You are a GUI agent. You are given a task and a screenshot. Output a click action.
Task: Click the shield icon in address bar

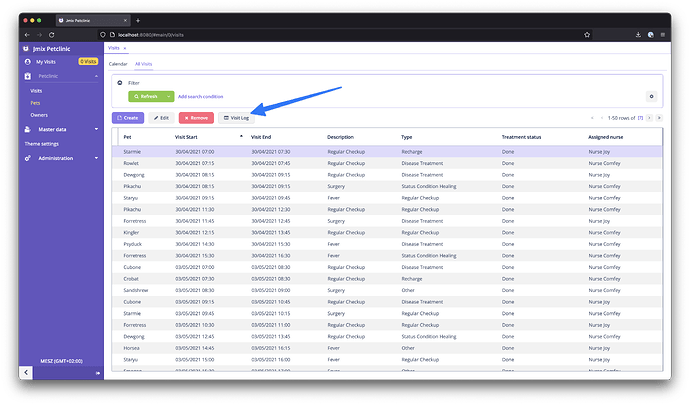(x=103, y=35)
